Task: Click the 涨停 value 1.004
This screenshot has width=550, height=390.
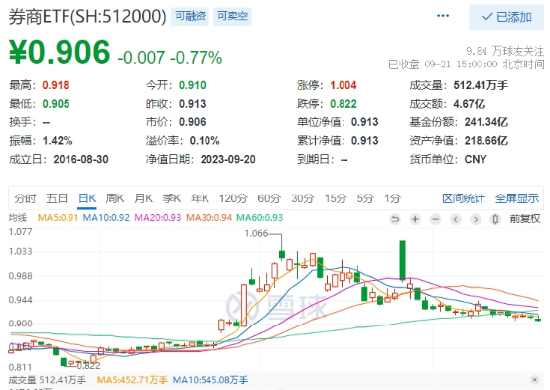Action: (x=343, y=85)
